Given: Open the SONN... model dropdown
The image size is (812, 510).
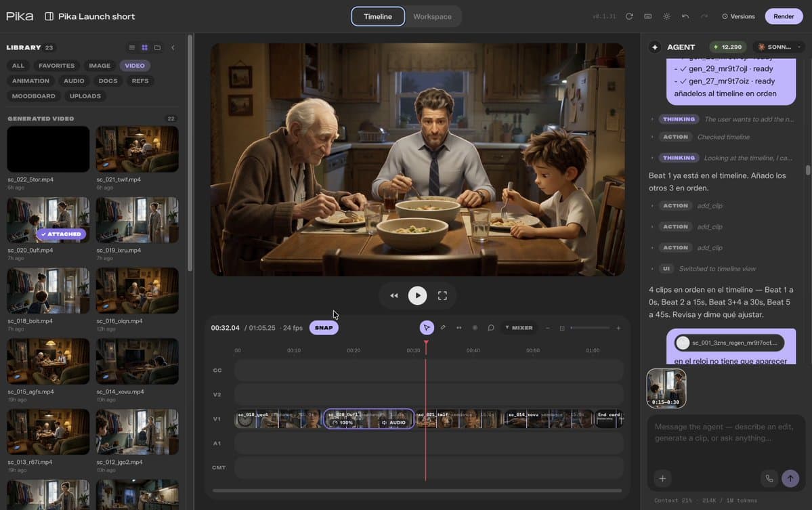Looking at the screenshot, I should pos(779,47).
